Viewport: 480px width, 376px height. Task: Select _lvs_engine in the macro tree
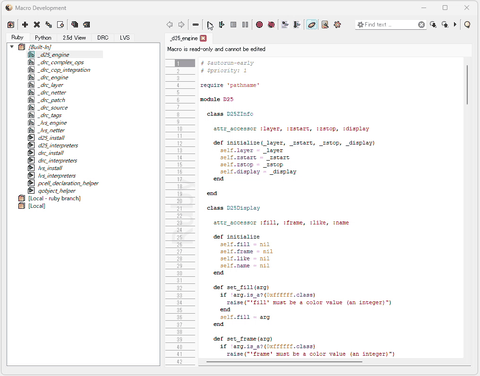click(x=53, y=123)
